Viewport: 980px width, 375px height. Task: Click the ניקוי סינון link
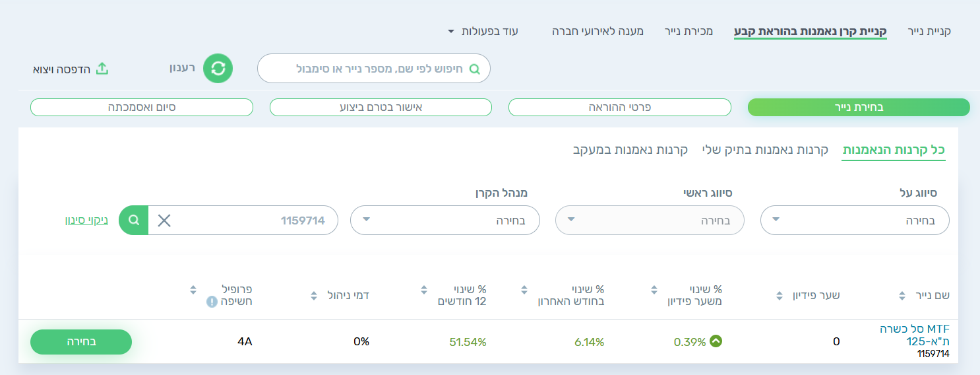click(86, 221)
